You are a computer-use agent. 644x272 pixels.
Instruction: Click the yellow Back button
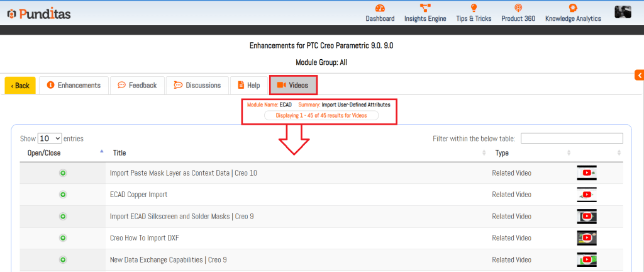coord(19,86)
